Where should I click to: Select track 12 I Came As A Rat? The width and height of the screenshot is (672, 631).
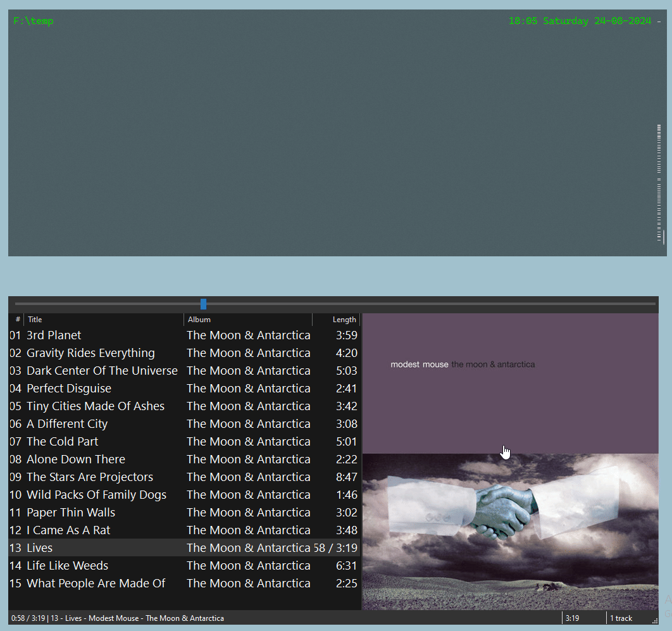pyautogui.click(x=184, y=530)
